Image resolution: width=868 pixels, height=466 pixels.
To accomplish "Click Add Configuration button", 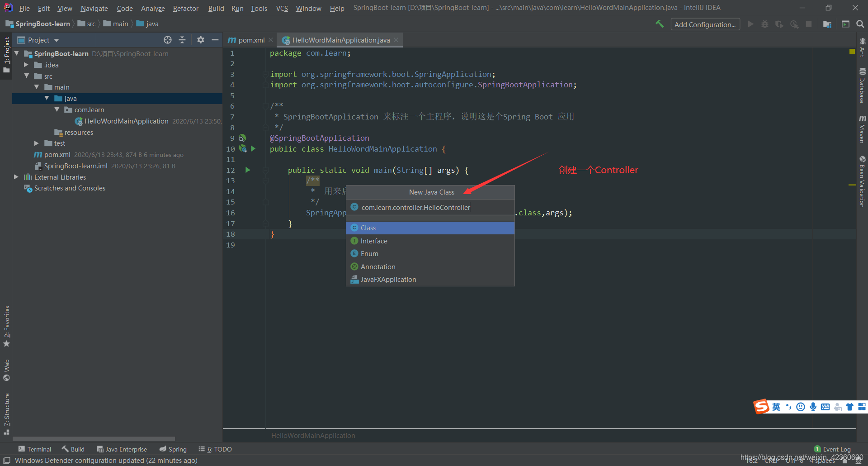I will point(705,24).
